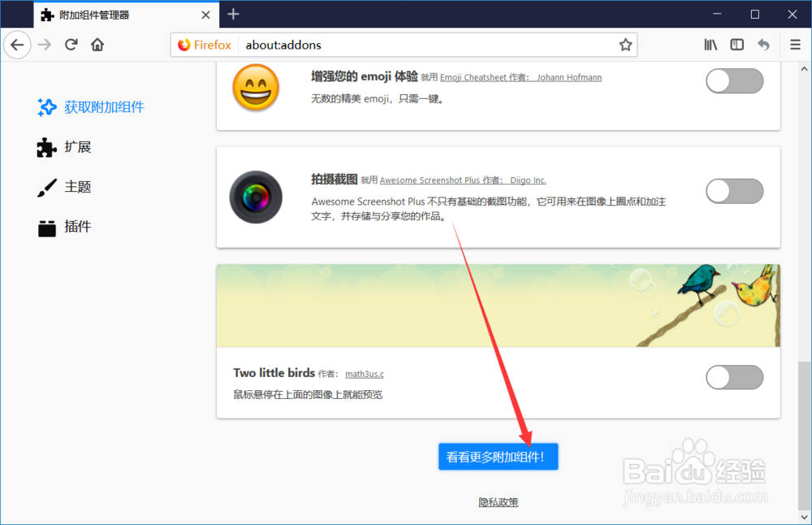Open the Emoji Cheatsheet link

473,78
